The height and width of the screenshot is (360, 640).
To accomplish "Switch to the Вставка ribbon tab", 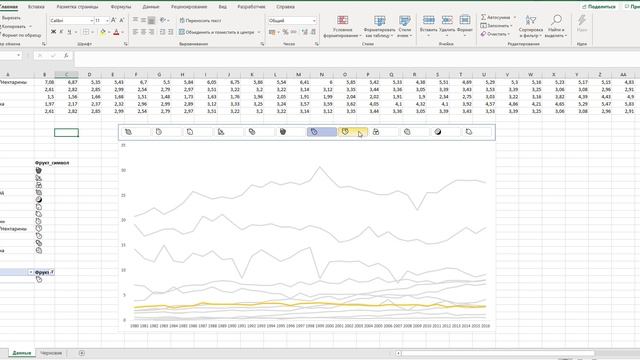I will pyautogui.click(x=36, y=7).
